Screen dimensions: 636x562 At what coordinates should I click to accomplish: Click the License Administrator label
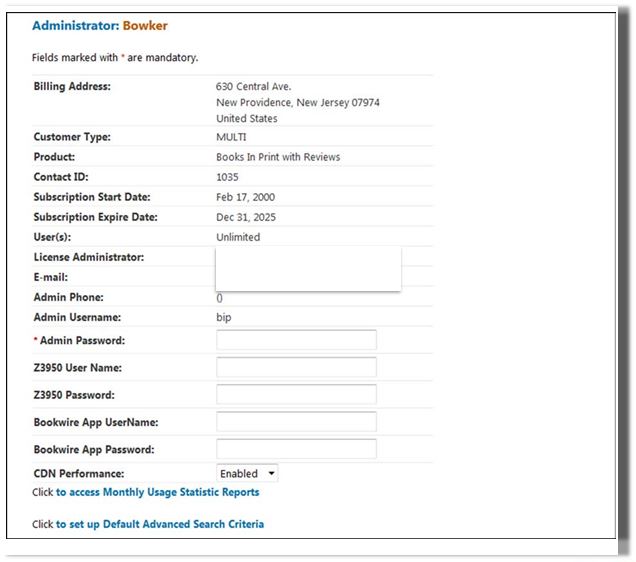88,257
